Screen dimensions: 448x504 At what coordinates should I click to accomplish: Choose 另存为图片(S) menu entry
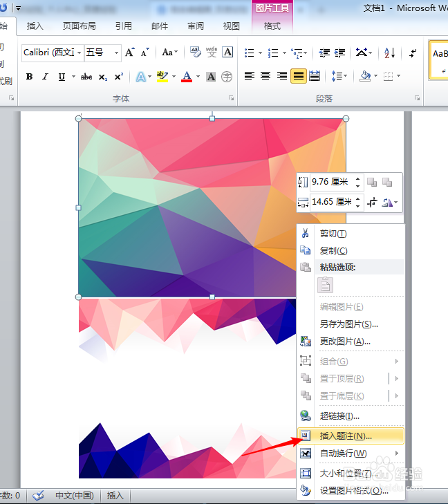[x=351, y=324]
